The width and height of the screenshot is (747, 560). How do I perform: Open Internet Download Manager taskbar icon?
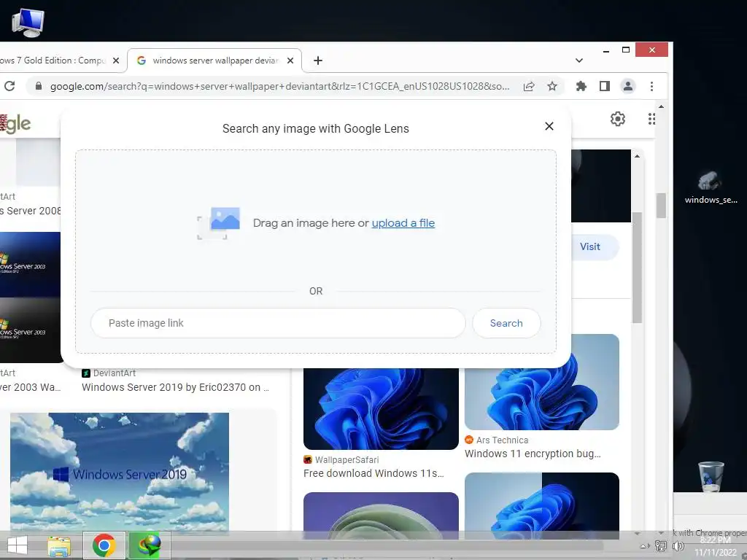tap(150, 545)
